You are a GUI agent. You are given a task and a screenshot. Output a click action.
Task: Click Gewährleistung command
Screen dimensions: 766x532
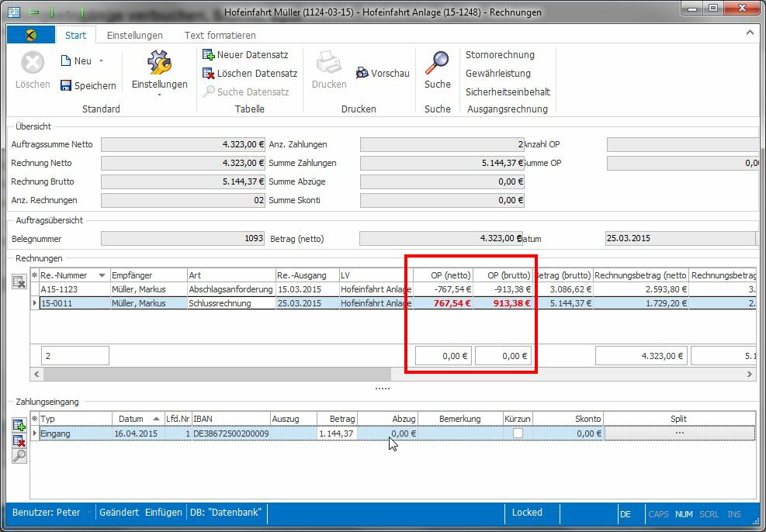[x=497, y=73]
